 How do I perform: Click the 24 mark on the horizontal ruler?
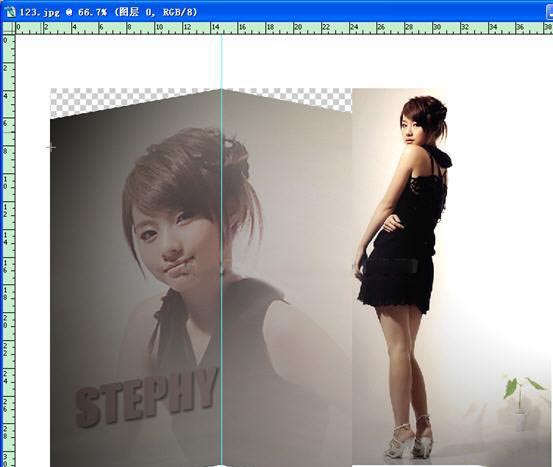(x=354, y=27)
